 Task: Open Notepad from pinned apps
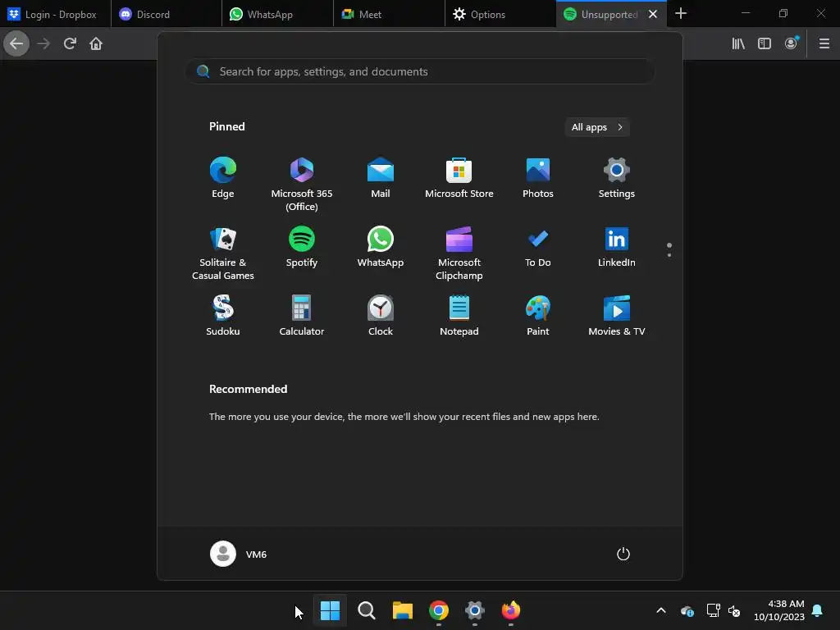459,316
